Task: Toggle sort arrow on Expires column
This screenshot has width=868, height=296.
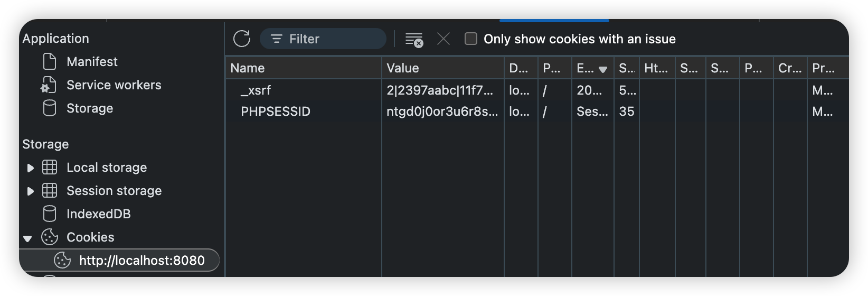Action: 602,69
